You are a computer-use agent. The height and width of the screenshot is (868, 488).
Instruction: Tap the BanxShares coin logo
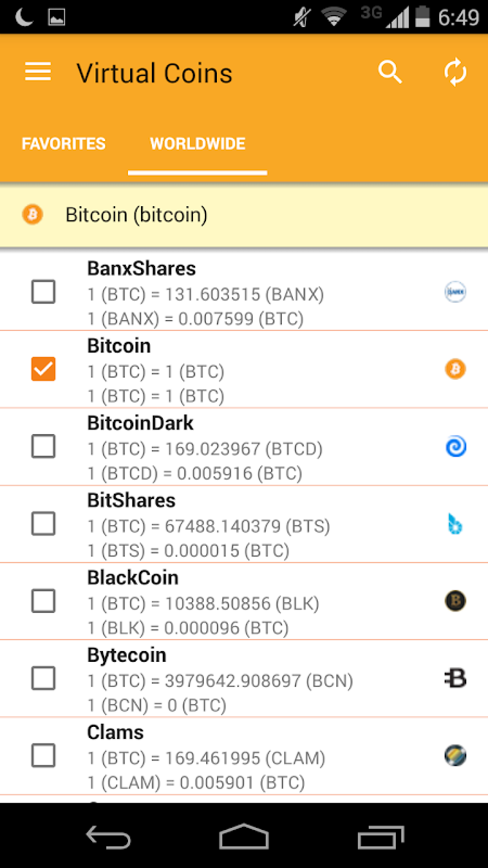[x=455, y=292]
